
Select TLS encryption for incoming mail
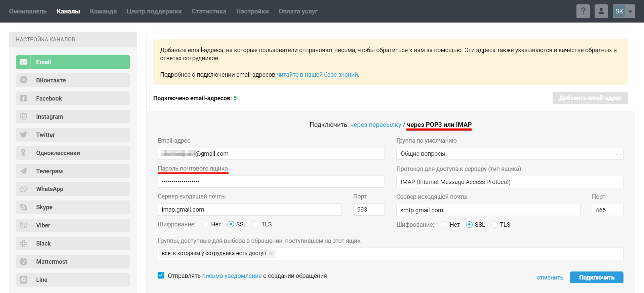tap(256, 224)
